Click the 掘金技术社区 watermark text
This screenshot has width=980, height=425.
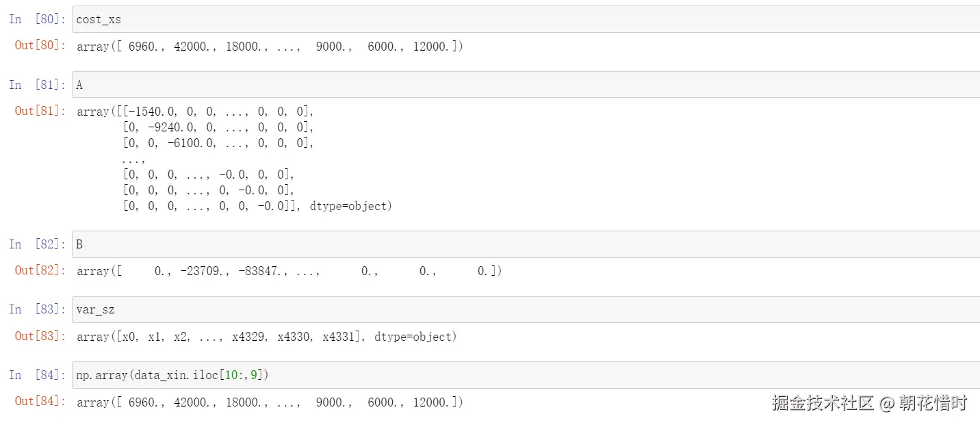[823, 403]
